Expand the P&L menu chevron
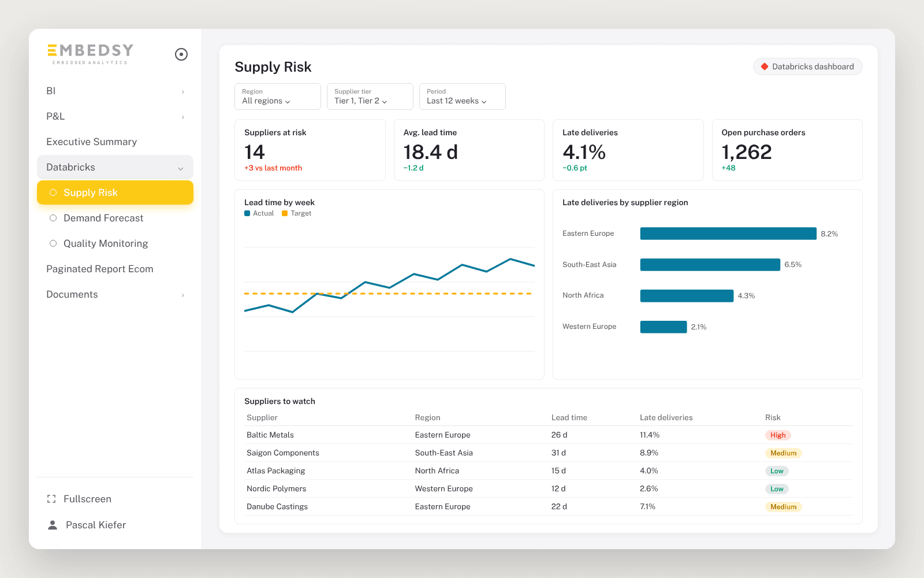This screenshot has width=924, height=578. (183, 117)
